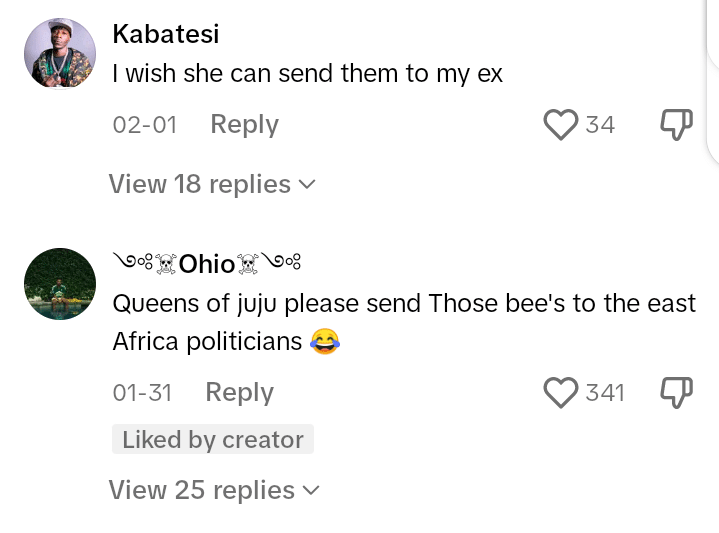
Task: Like Ohio's comment with the heart
Action: (x=561, y=393)
